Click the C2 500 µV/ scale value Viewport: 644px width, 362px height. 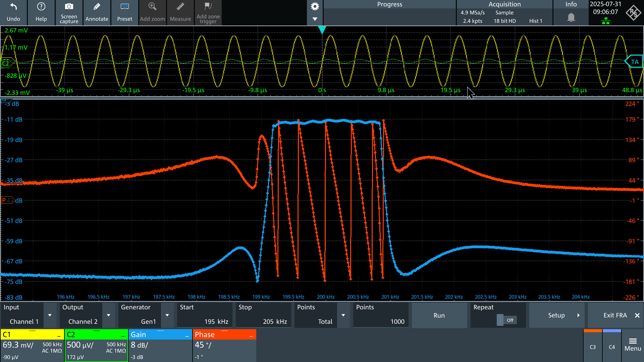pyautogui.click(x=80, y=345)
